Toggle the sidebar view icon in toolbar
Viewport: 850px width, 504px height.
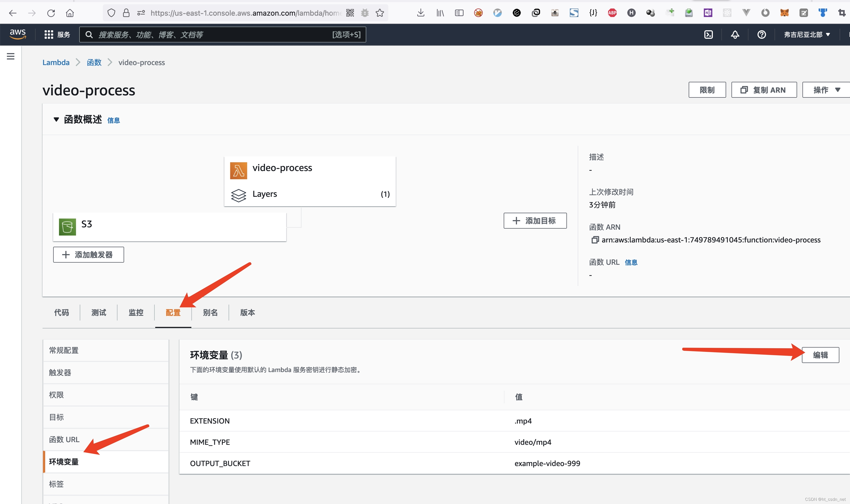point(459,13)
